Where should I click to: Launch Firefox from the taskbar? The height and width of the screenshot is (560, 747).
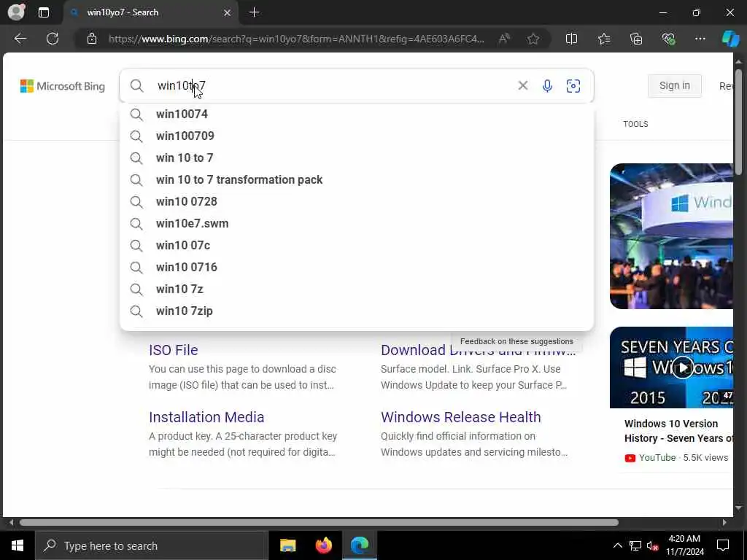click(x=323, y=545)
